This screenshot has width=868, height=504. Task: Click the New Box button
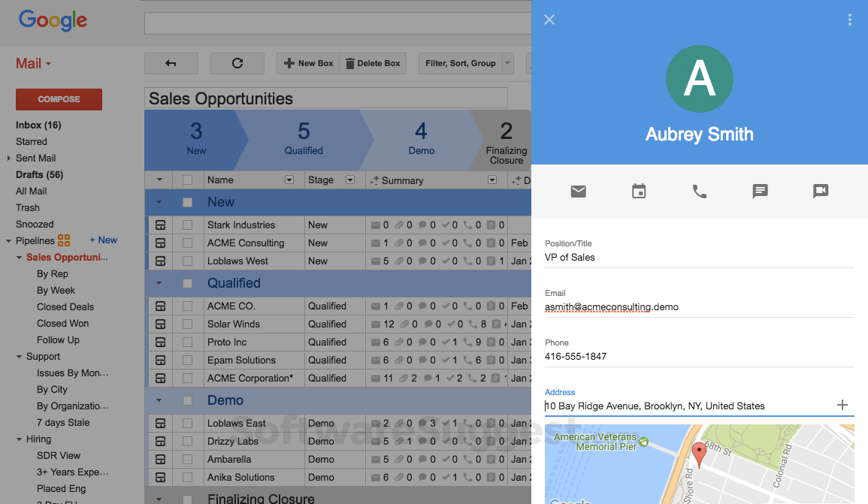click(308, 63)
